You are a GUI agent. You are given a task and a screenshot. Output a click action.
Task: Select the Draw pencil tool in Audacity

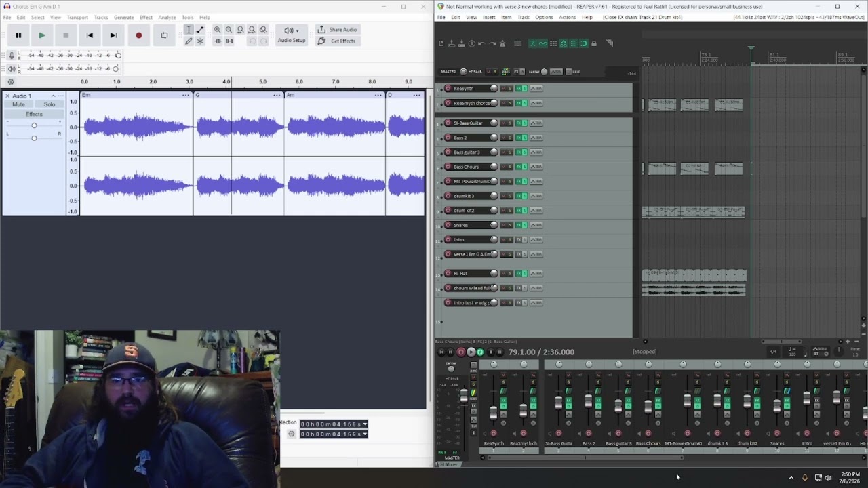point(189,41)
